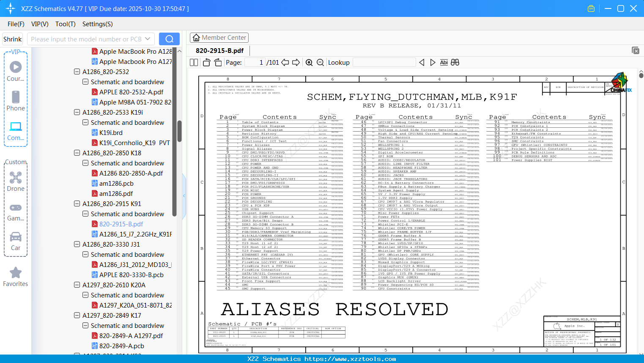The image size is (644, 363).
Task: Select 820-2915-B.pdf in the file tree
Action: click(121, 224)
